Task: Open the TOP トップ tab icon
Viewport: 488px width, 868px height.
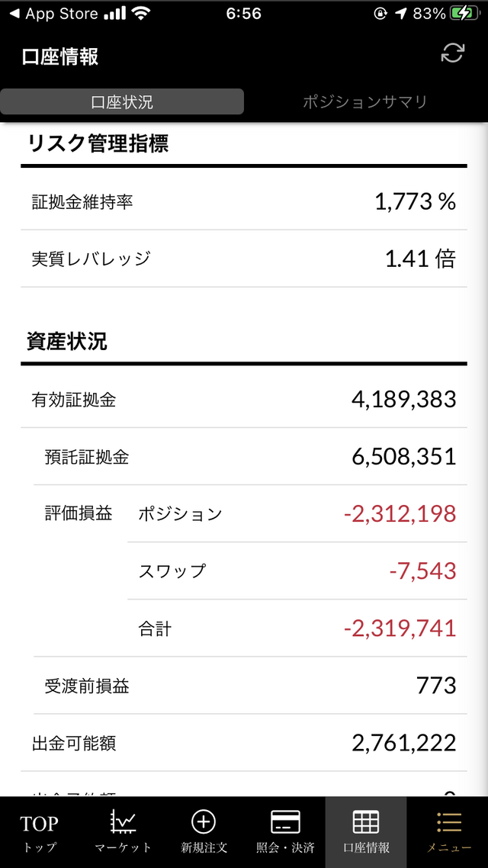Action: pos(40,823)
